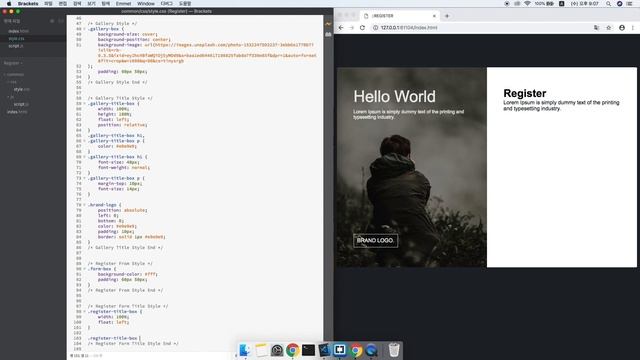The image size is (640, 360).
Task: Fold the .gallery-title-box rule at line 59
Action: pyautogui.click(x=84, y=104)
